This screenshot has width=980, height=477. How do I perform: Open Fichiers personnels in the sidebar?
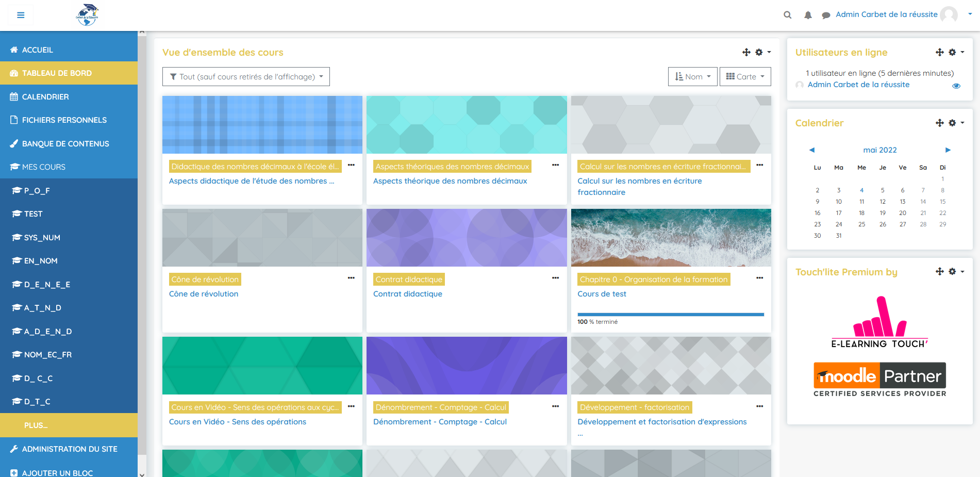69,120
